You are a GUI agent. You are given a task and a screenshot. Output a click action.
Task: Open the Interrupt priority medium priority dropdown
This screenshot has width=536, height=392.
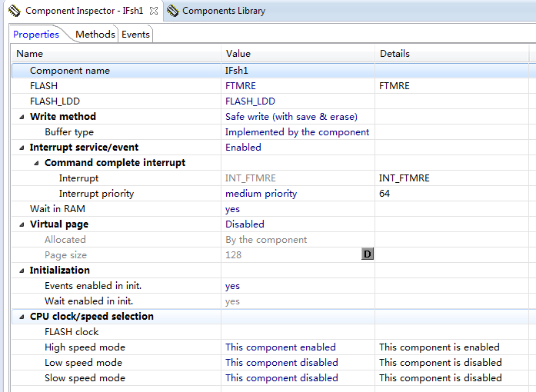(x=261, y=194)
